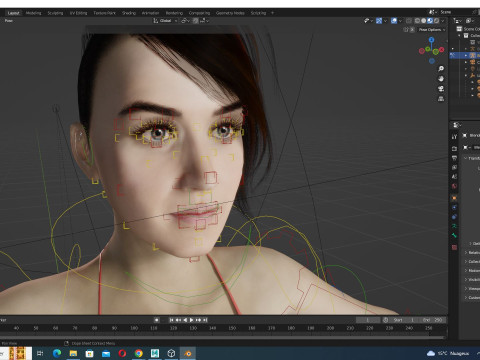Add a new workspace with the plus tab

click(x=272, y=13)
